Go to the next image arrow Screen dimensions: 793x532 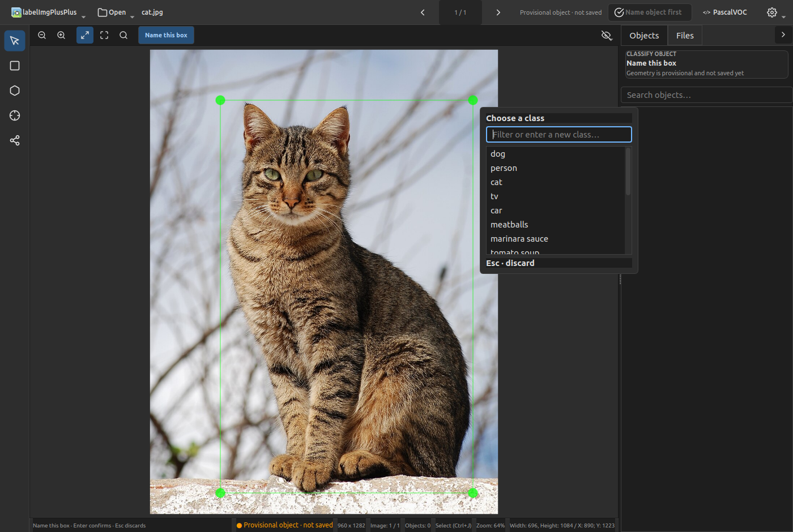point(498,12)
